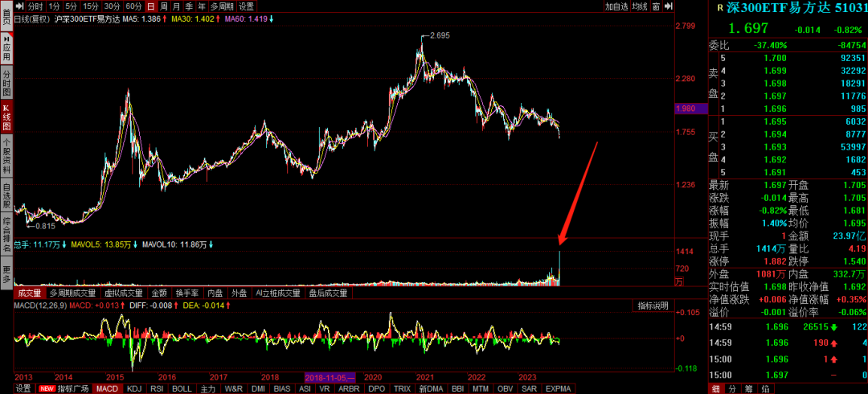Select the 细 tab under quote panel
Viewport: 868px width, 394px height.
coord(715,389)
